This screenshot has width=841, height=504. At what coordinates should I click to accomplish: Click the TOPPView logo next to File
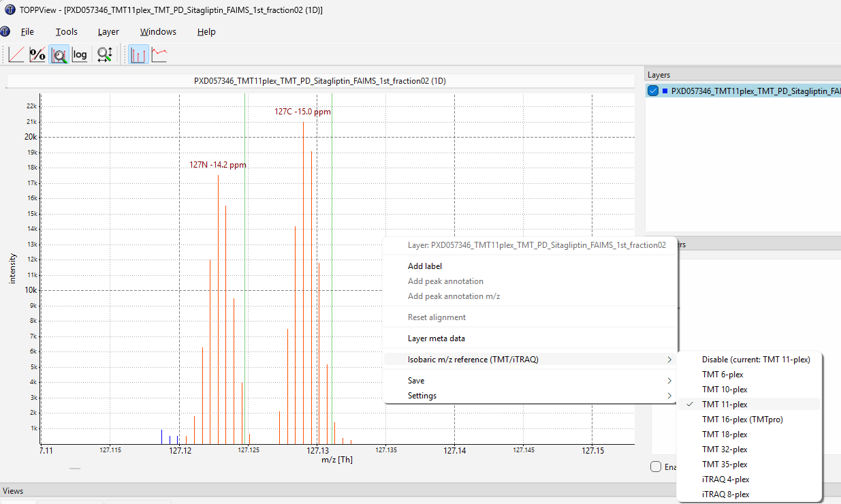point(5,31)
